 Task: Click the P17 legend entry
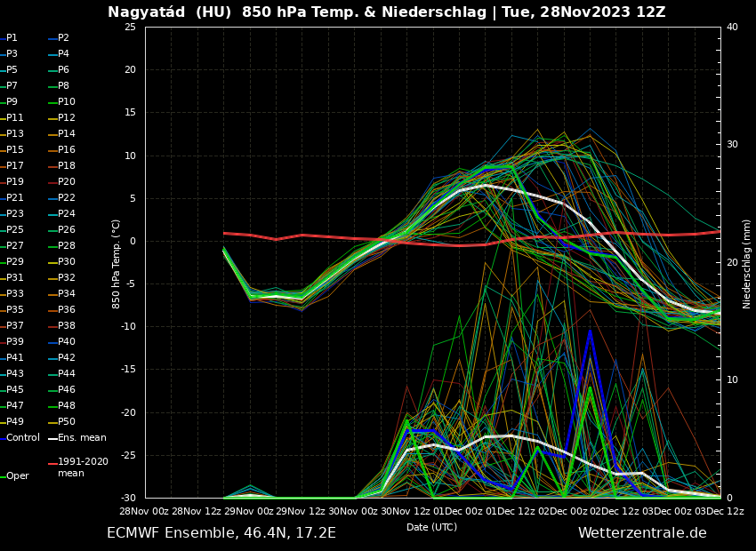tap(15, 166)
